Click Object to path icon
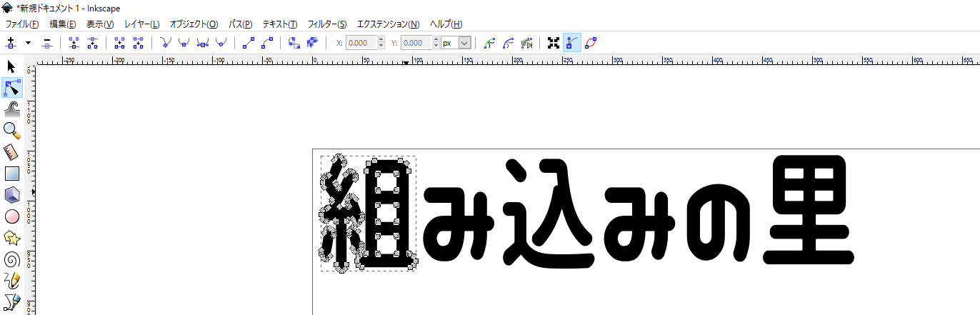This screenshot has height=315, width=980. tap(294, 43)
